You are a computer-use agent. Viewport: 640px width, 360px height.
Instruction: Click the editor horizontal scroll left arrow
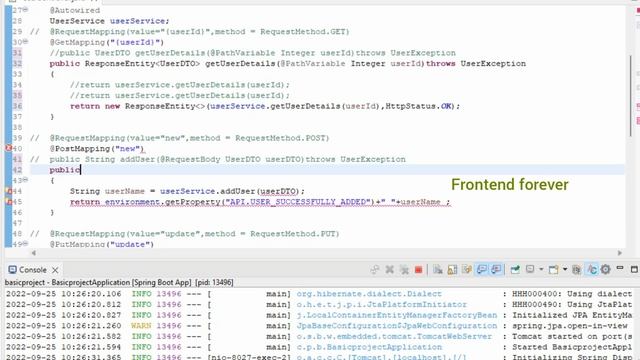click(33, 253)
